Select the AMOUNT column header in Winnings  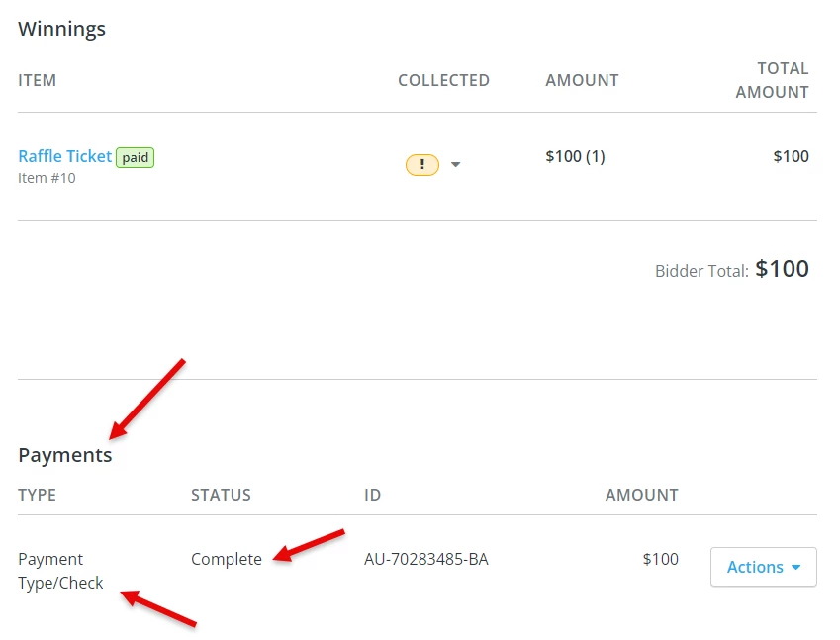(x=582, y=80)
